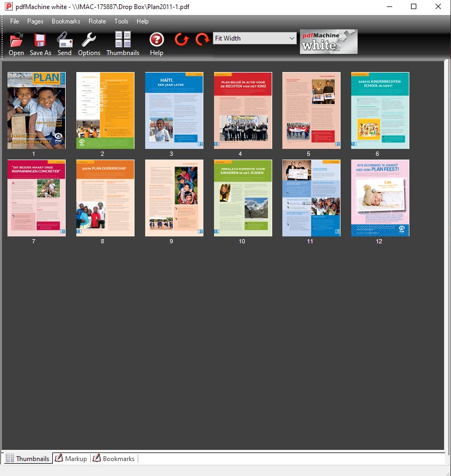Open Options via its wrench toolbar icon
Screen dimensions: 451x476
point(89,43)
